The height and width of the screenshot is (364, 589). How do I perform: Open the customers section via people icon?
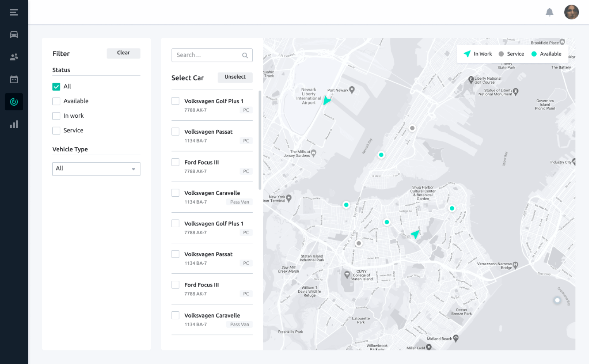pos(14,57)
